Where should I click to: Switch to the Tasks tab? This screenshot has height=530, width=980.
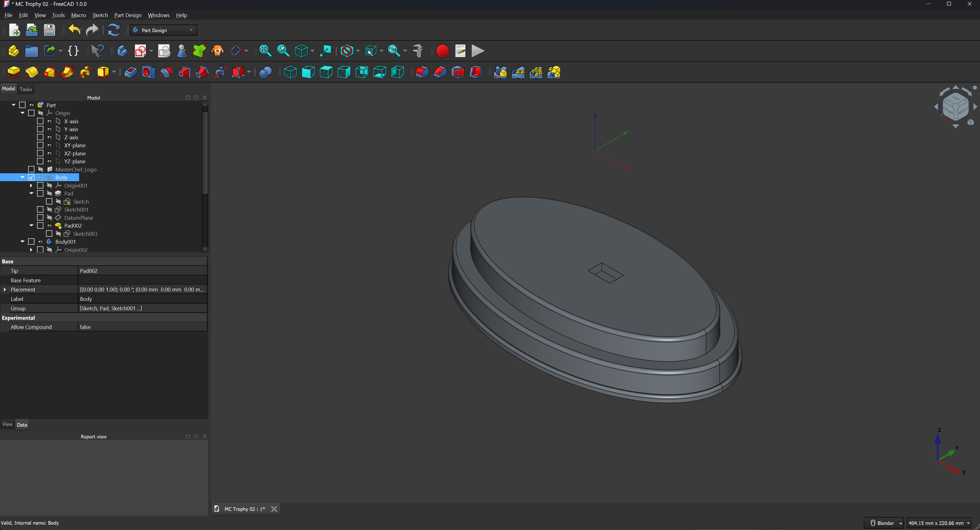tap(26, 89)
